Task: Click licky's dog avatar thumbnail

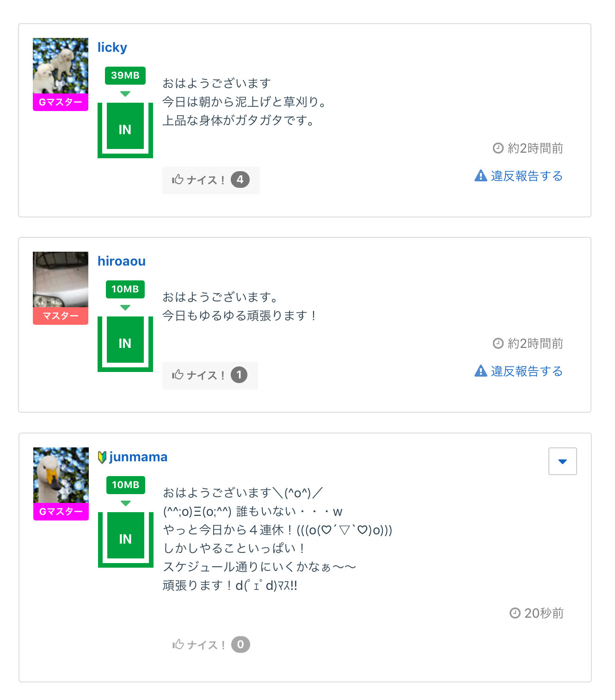Action: click(61, 66)
